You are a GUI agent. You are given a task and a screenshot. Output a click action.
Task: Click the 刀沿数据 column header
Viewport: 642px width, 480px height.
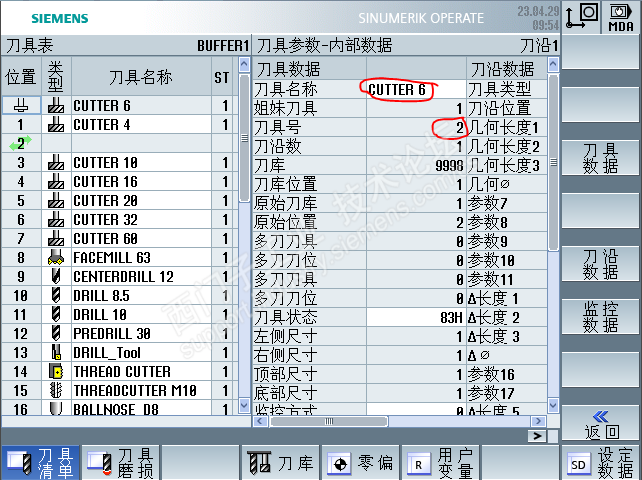coord(502,69)
